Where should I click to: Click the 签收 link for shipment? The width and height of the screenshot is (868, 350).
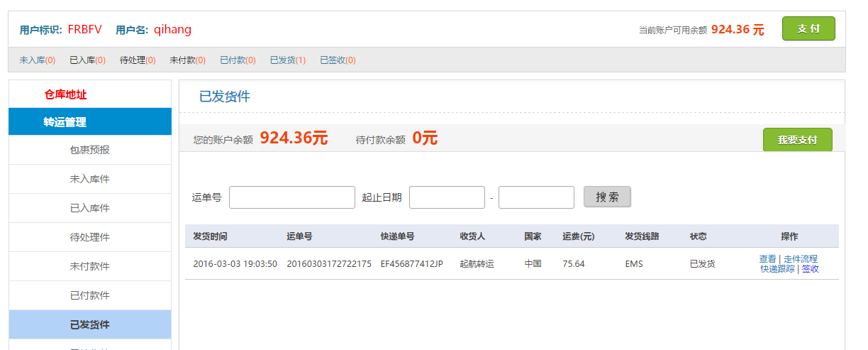click(811, 269)
